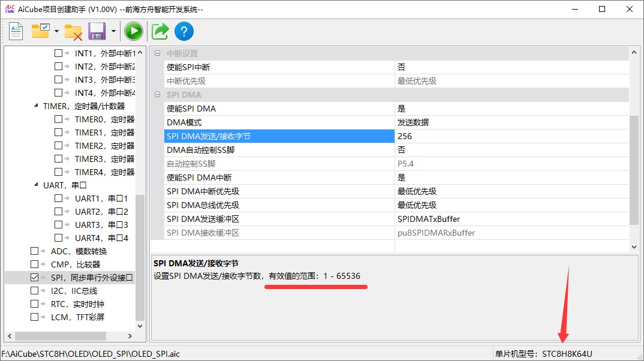The width and height of the screenshot is (644, 361).
Task: Check the TIMER4 box
Action: click(58, 172)
